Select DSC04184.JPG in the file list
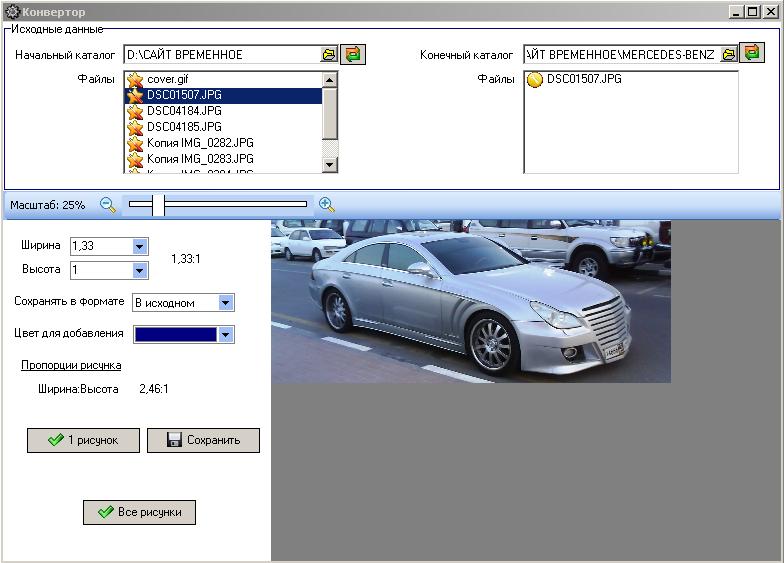 [223, 111]
